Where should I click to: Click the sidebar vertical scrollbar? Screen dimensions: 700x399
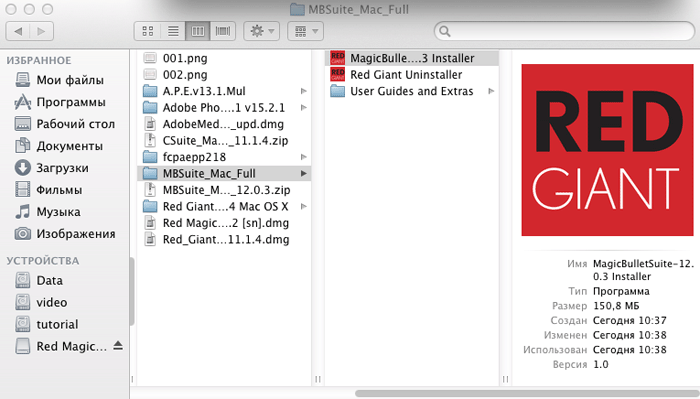[x=132, y=291]
